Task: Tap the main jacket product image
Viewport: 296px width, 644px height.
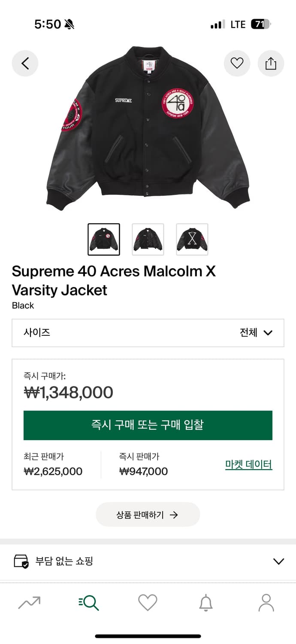Action: [148, 129]
